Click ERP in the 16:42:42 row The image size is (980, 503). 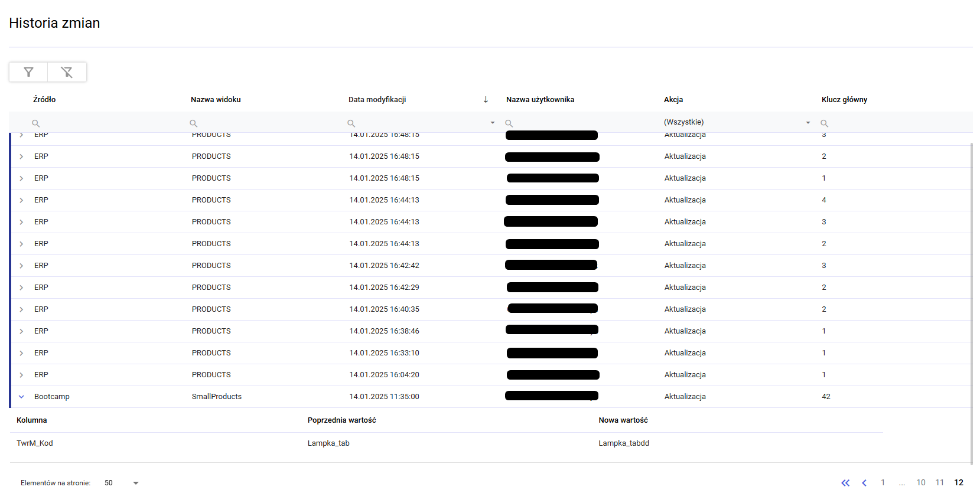41,266
